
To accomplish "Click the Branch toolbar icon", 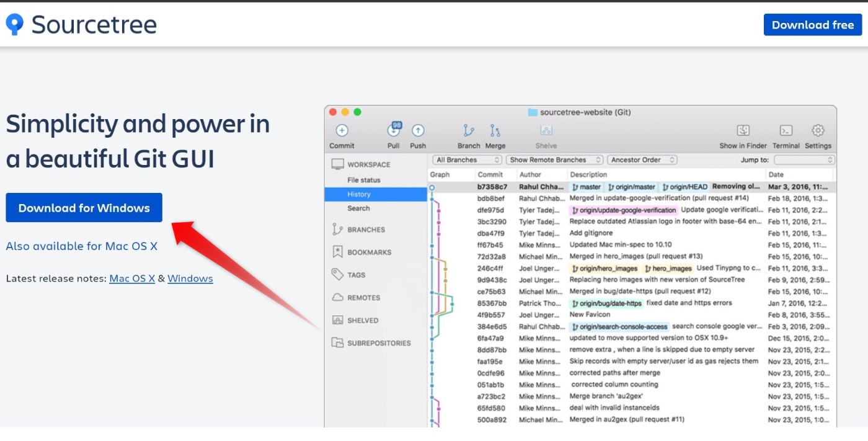I will point(469,130).
